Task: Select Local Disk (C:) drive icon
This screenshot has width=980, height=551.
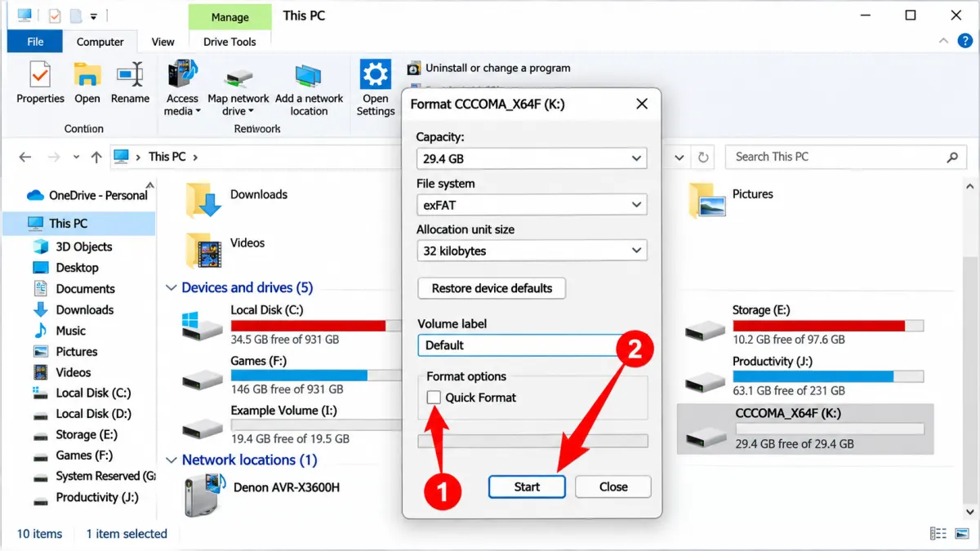Action: (x=202, y=325)
